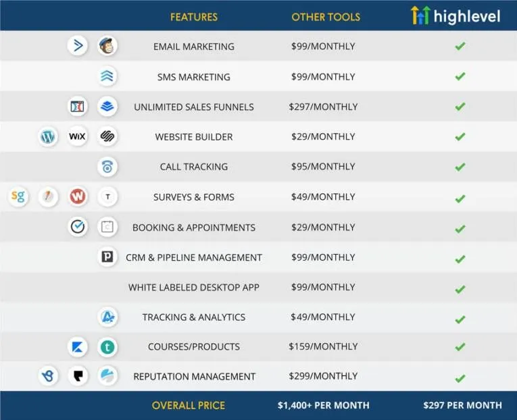The width and height of the screenshot is (517, 420).
Task: Click the green checkmark for Tracking & Analytics
Action: point(460,319)
